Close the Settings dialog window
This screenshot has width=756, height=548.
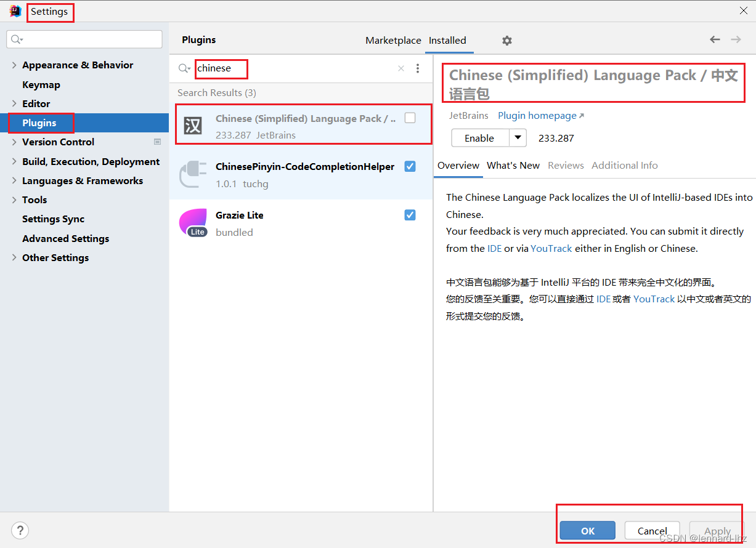[x=744, y=10]
